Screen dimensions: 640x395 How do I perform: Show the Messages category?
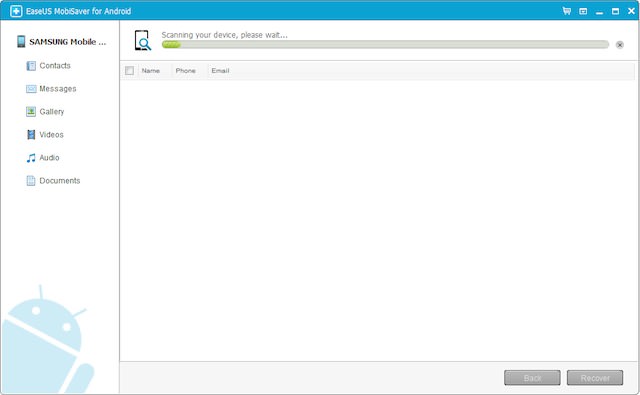[x=58, y=89]
